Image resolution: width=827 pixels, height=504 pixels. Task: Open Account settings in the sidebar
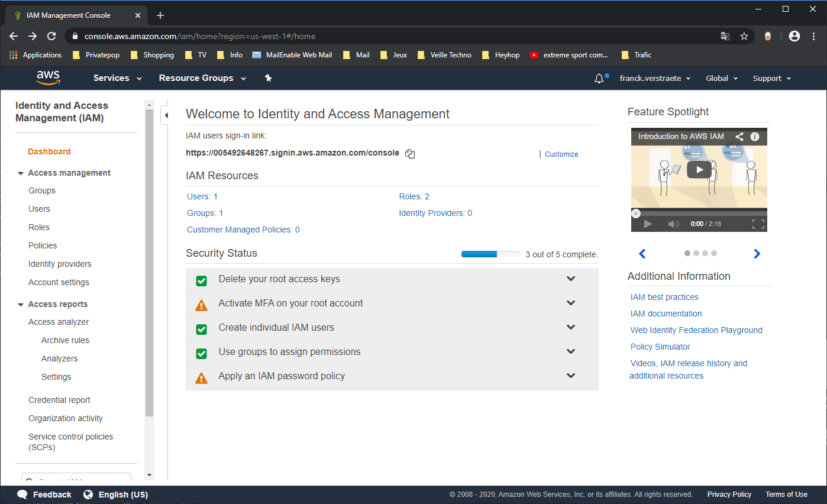(59, 282)
